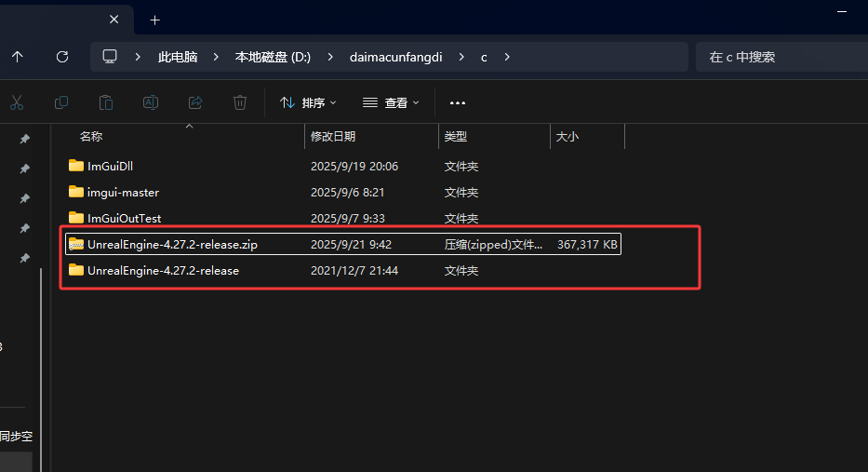Click the ImGuiOutTest folder icon
Screen dimensions: 868x472
pos(76,218)
